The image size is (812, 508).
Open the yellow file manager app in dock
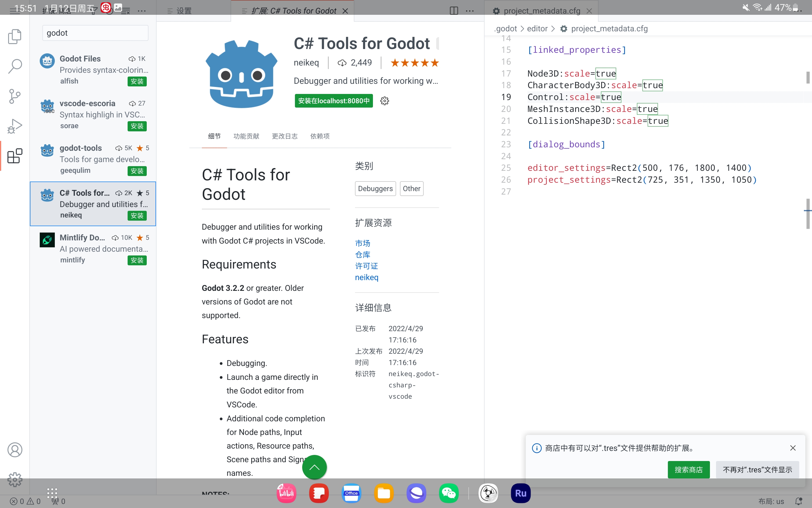(384, 493)
